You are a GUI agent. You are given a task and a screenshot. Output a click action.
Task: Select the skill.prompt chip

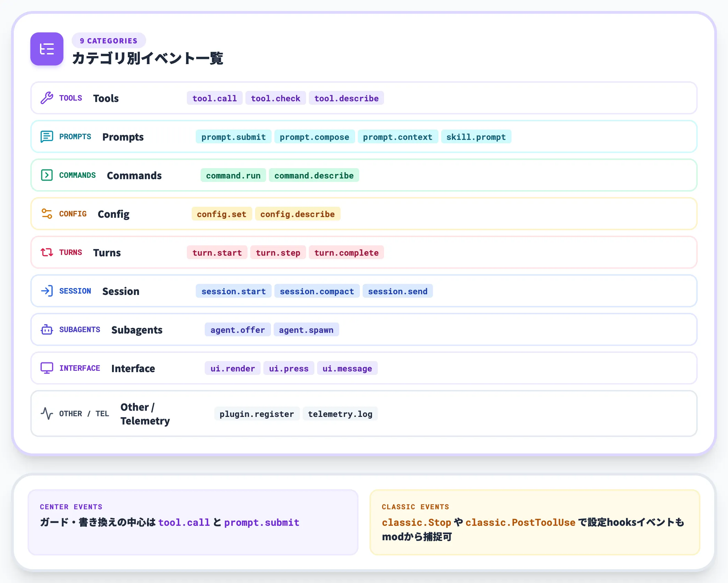[476, 137]
